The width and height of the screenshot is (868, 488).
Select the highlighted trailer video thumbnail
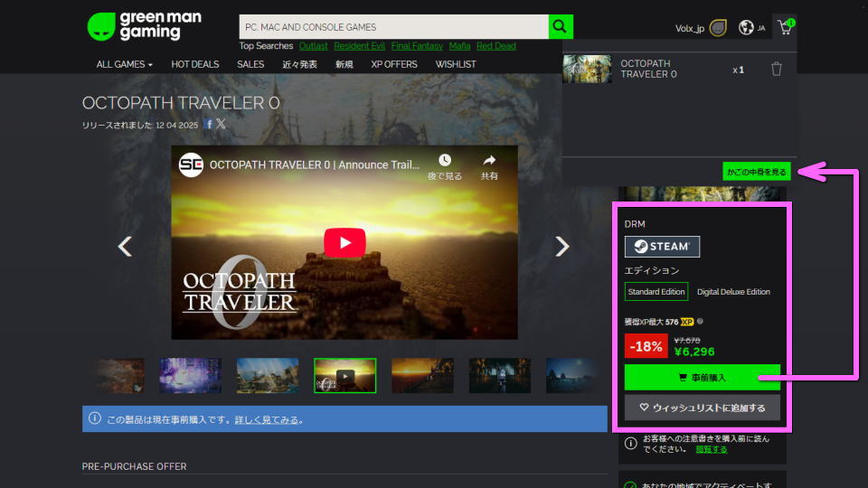click(344, 376)
